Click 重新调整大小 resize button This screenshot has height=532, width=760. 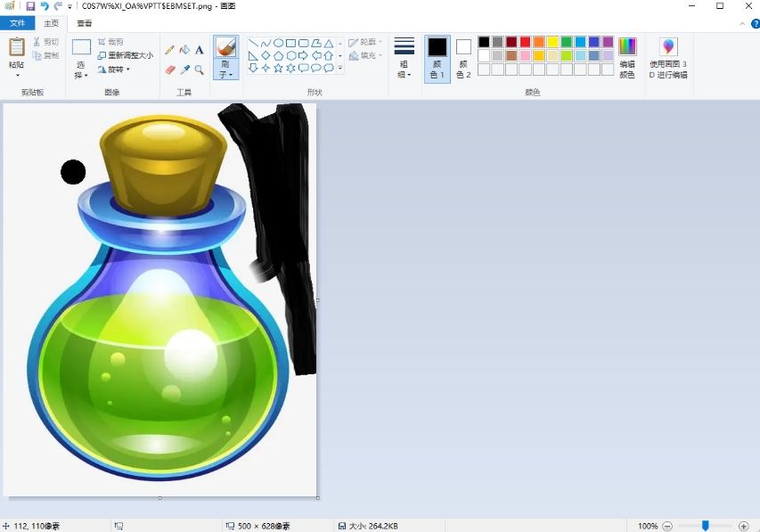(x=125, y=55)
